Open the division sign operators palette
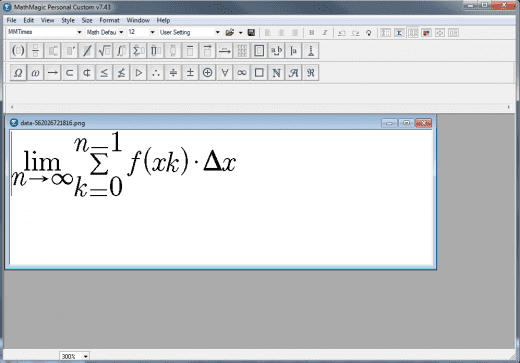This screenshot has width=520, height=363. [x=173, y=73]
